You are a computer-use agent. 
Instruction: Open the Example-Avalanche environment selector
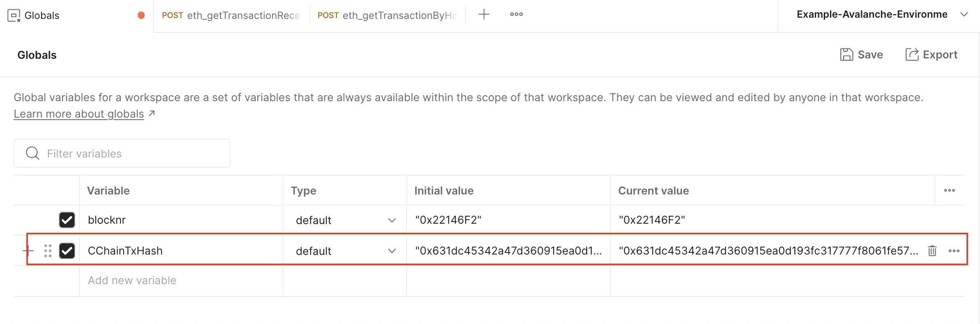pos(881,15)
